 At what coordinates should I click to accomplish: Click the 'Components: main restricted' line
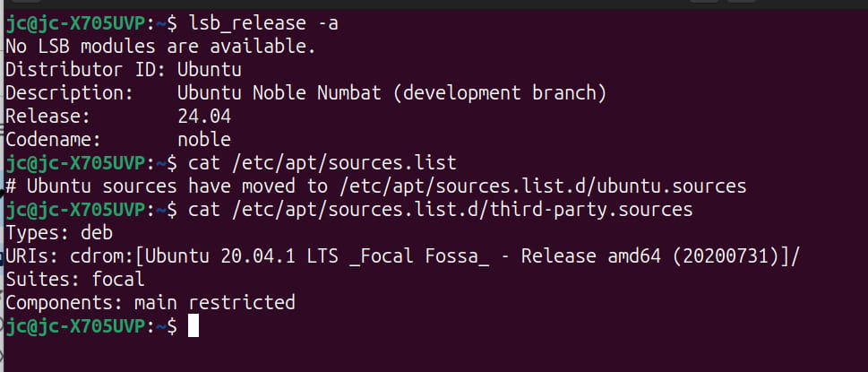tap(150, 302)
